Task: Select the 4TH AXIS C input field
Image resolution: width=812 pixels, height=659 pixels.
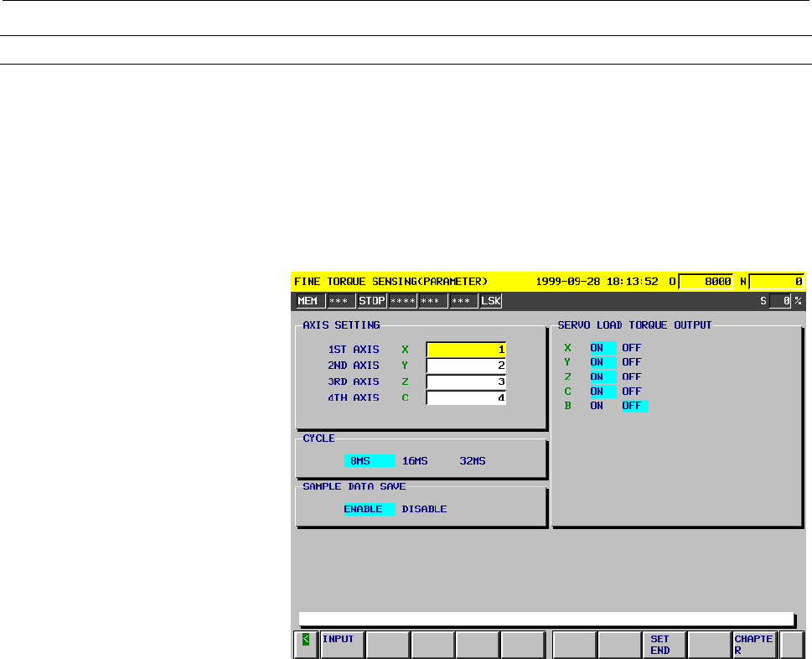Action: pos(466,398)
